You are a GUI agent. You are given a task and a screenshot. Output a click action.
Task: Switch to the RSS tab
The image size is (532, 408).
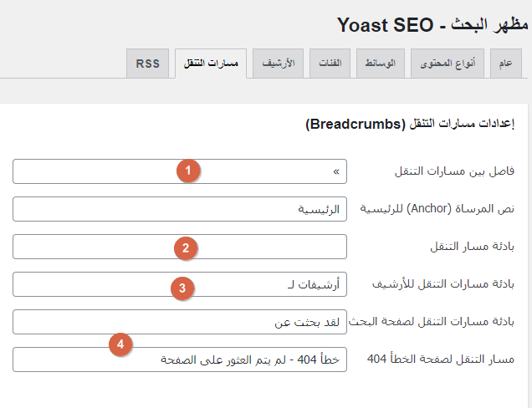click(147, 64)
